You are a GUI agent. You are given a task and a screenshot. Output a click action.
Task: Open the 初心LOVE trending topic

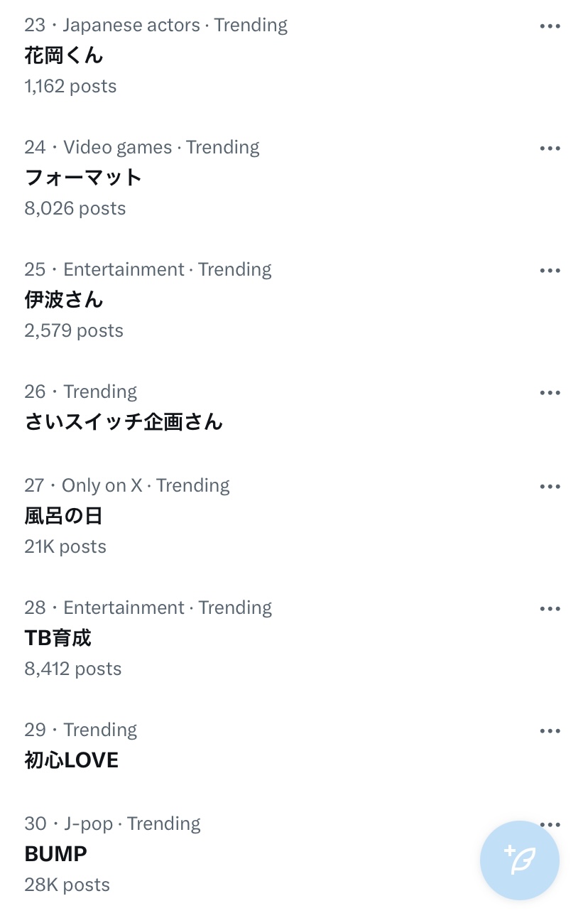tap(72, 760)
